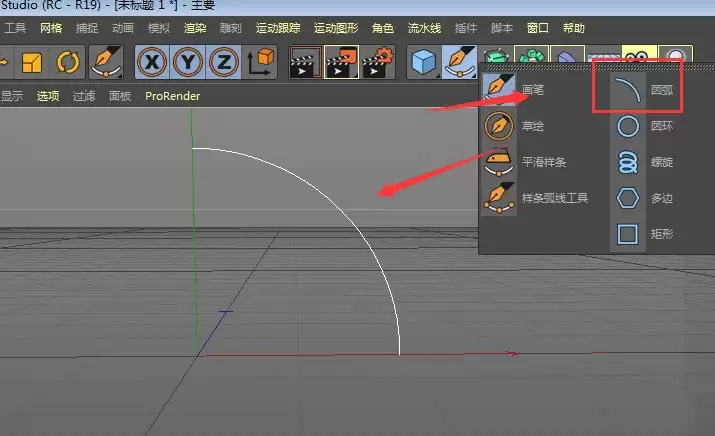
Task: Open viewport ProRender menu
Action: tap(172, 96)
